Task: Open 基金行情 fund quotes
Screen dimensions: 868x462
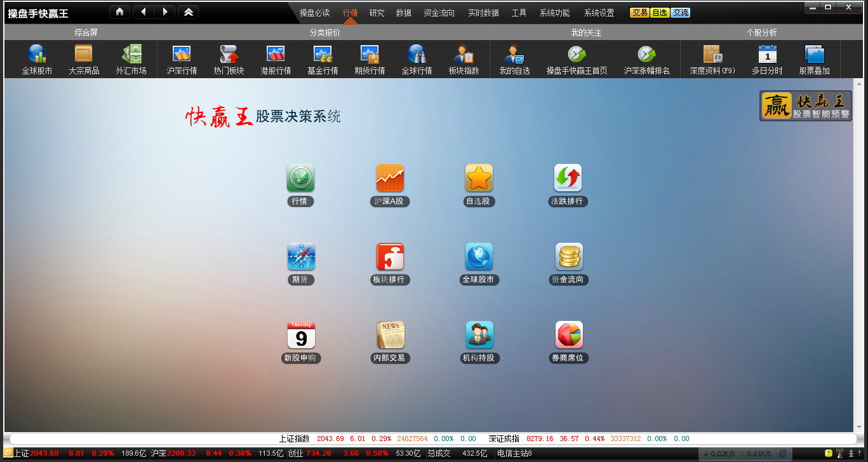Action: [323, 60]
